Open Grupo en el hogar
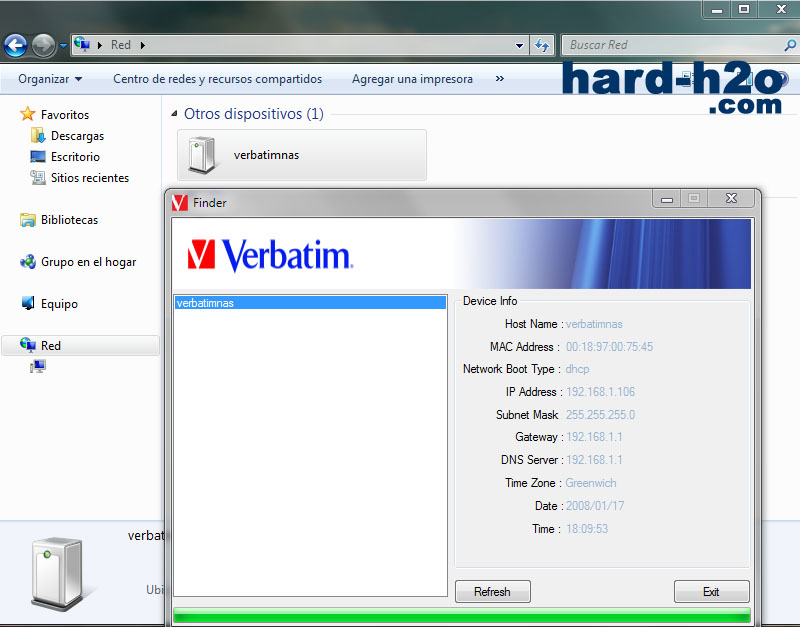Image resolution: width=800 pixels, height=627 pixels. pos(88,262)
